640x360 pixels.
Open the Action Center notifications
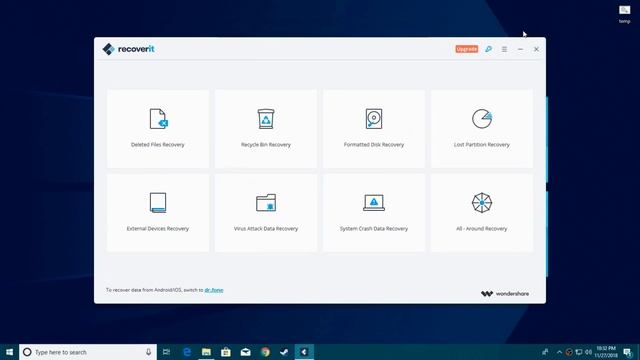[x=628, y=352]
